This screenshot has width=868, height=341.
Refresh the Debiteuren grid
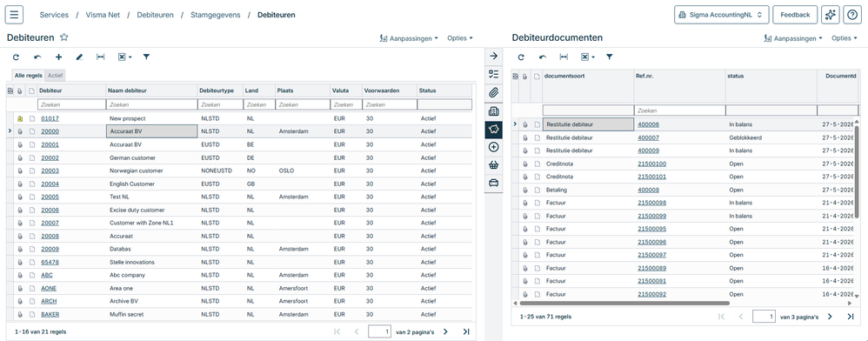point(16,57)
